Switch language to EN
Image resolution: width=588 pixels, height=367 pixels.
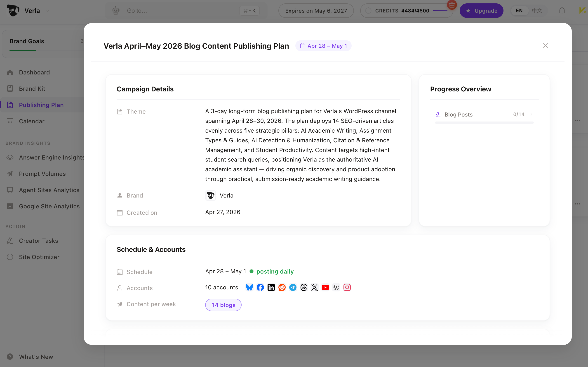[519, 10]
